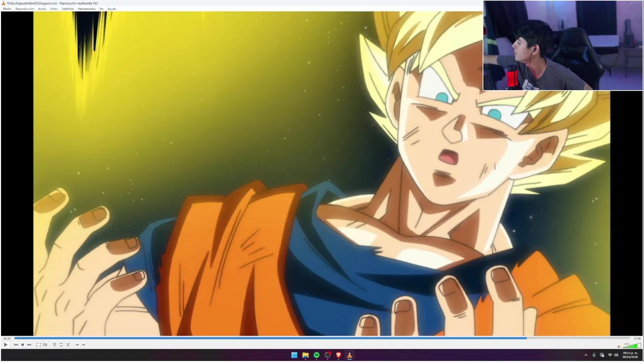
Task: Jump to previous media in playlist
Action: tap(16, 344)
